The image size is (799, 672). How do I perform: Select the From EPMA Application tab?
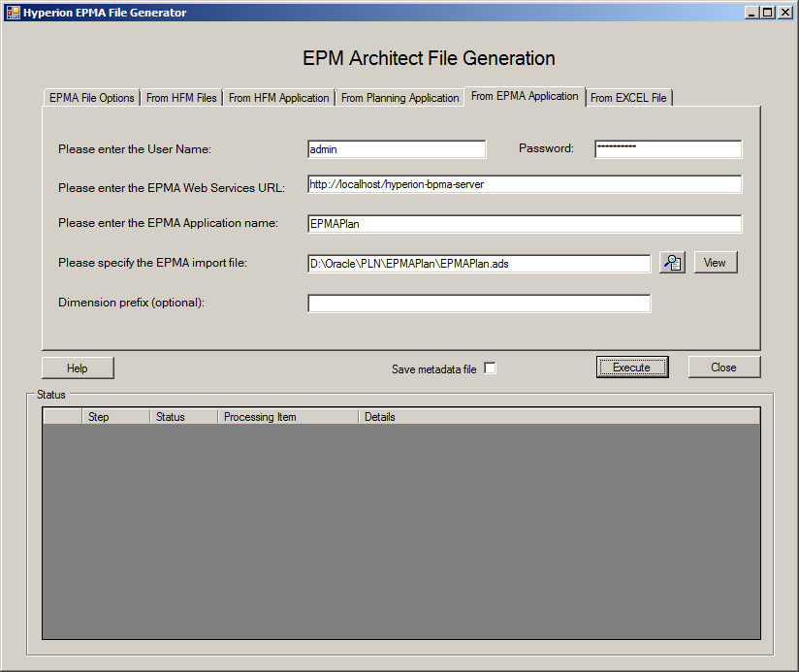point(525,96)
